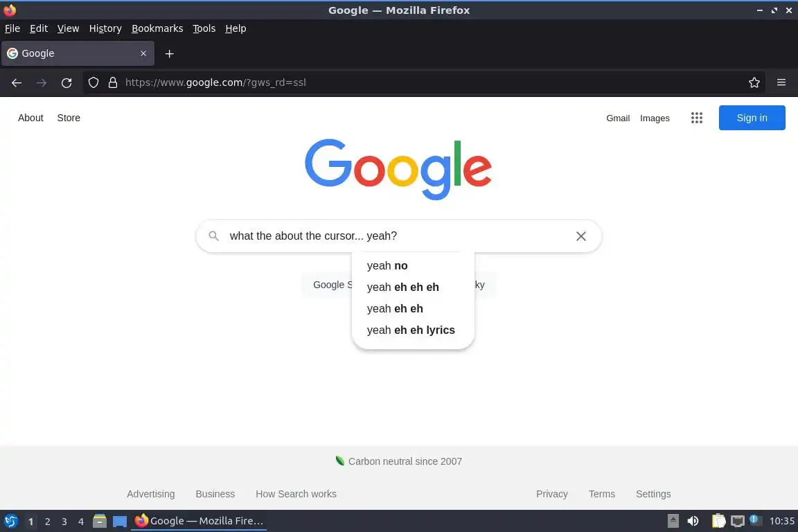Image resolution: width=798 pixels, height=532 pixels.
Task: Click the Firefox logo in title bar
Action: [10, 10]
